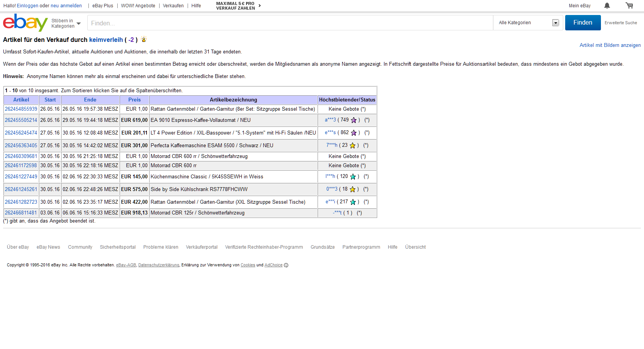
Task: Open bidder 7***h profile link
Action: [x=332, y=145]
